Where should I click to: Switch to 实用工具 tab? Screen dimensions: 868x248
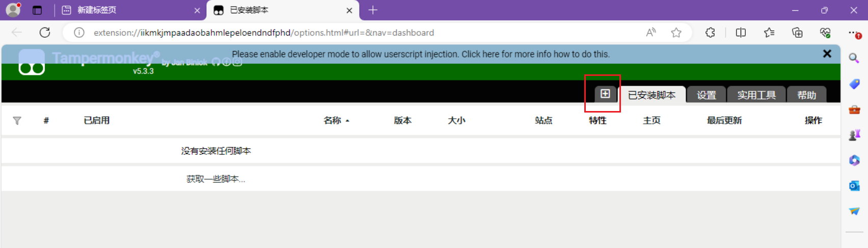tap(756, 95)
